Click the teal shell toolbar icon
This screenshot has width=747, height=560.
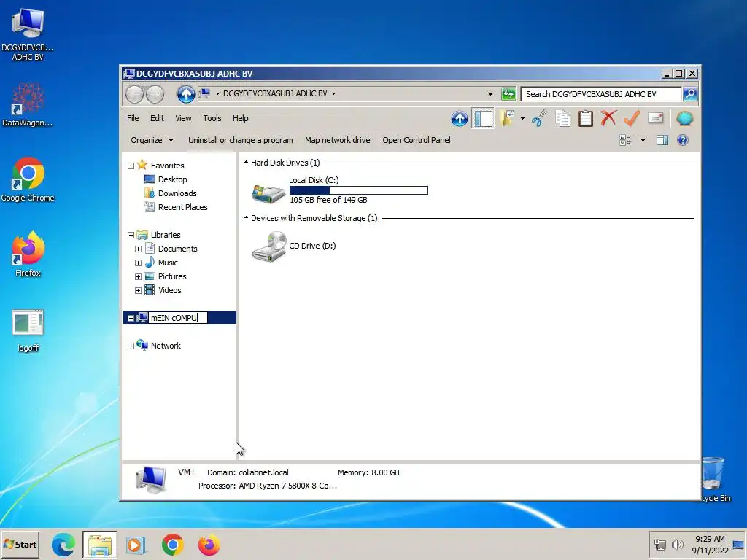[x=684, y=118]
